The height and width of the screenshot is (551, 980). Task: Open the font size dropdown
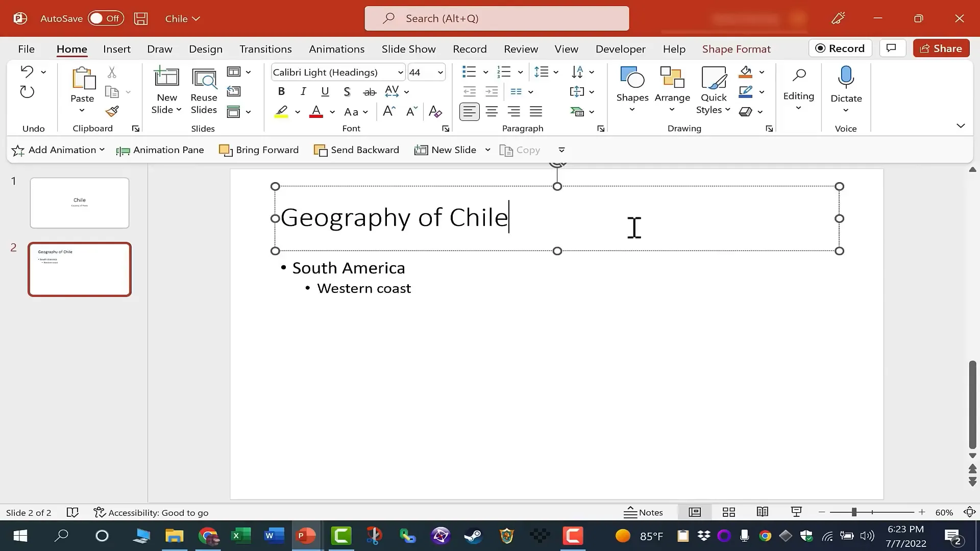(440, 72)
